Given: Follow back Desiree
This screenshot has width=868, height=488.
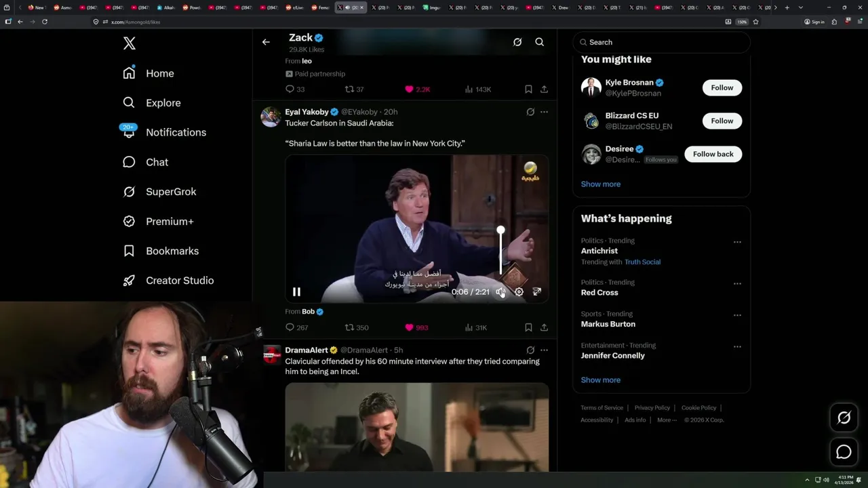Looking at the screenshot, I should coord(713,154).
